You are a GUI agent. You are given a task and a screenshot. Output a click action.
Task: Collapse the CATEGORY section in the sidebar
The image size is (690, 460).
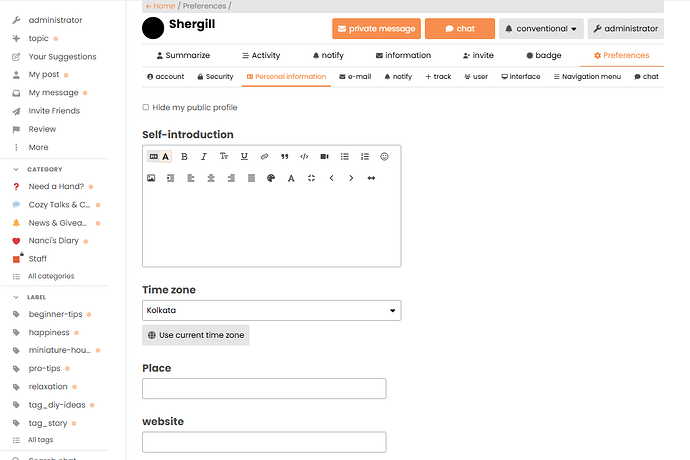(15, 170)
